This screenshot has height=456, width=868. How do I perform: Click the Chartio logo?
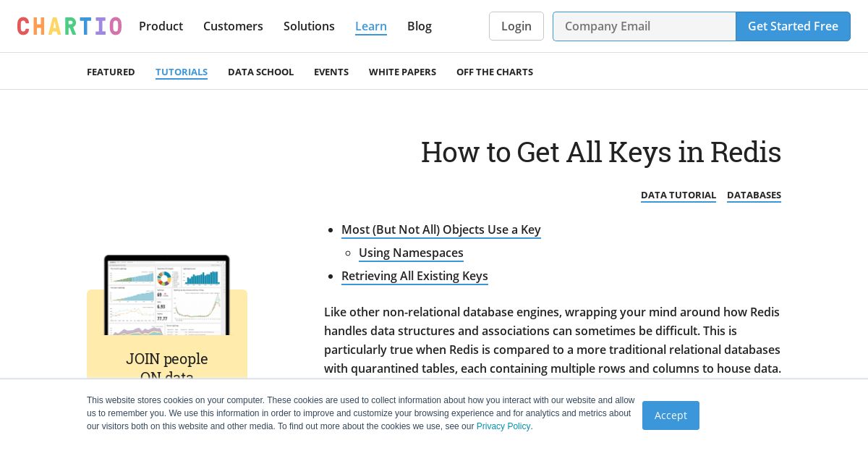point(69,26)
